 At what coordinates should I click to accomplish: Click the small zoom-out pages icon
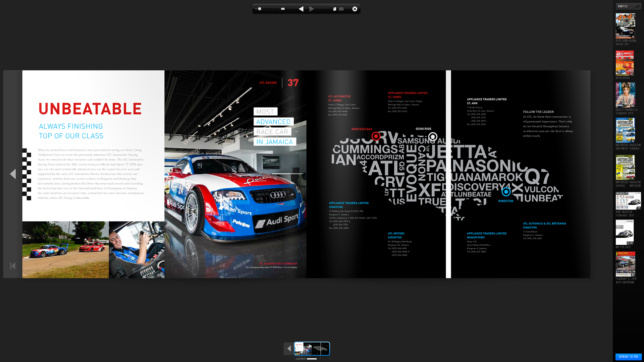[256, 9]
